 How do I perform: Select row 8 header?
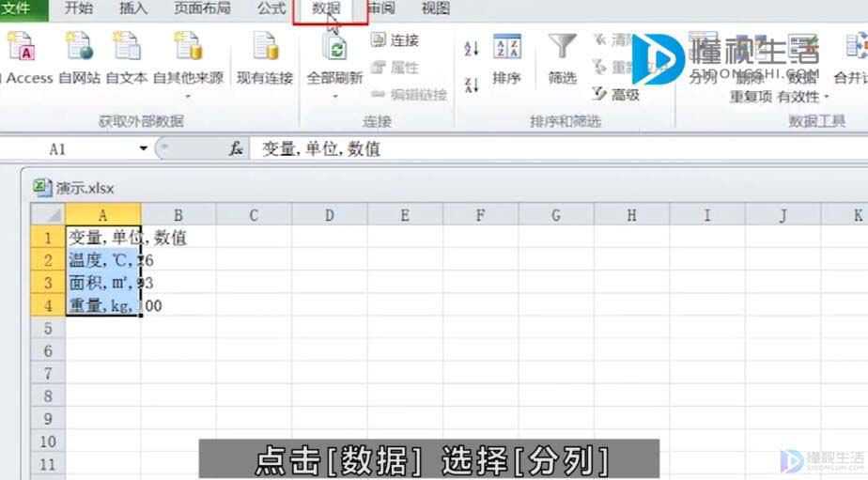pyautogui.click(x=48, y=396)
